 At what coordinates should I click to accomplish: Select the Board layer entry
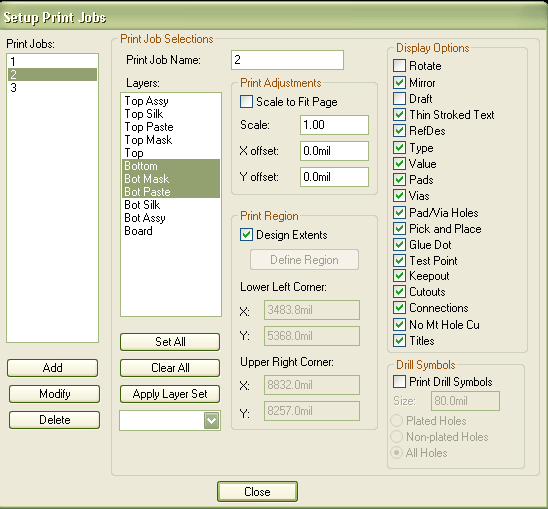[x=171, y=231]
